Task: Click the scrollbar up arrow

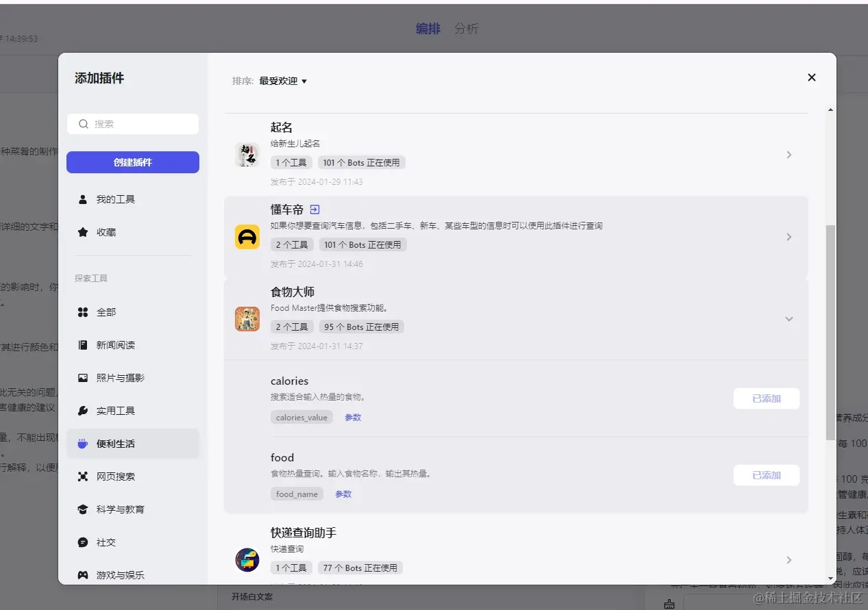Action: point(830,110)
